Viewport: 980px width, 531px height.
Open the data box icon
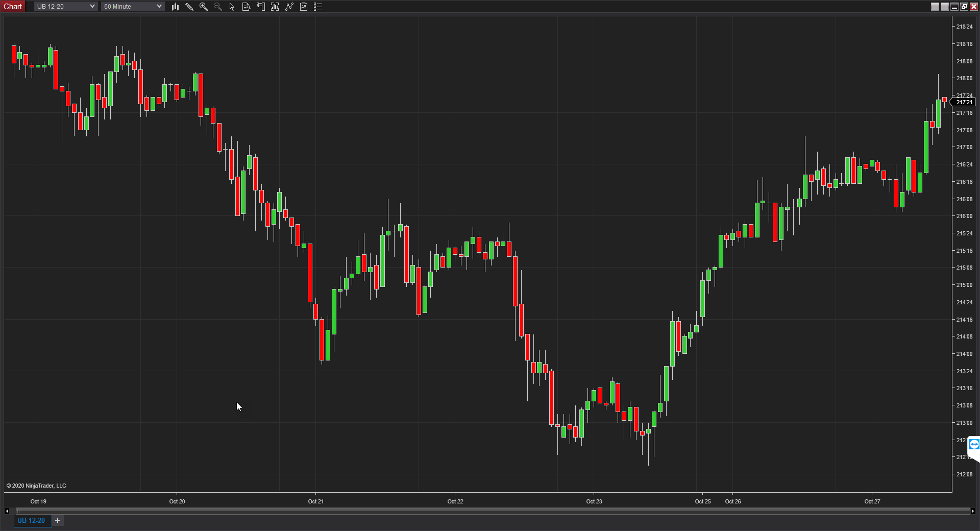[x=247, y=7]
